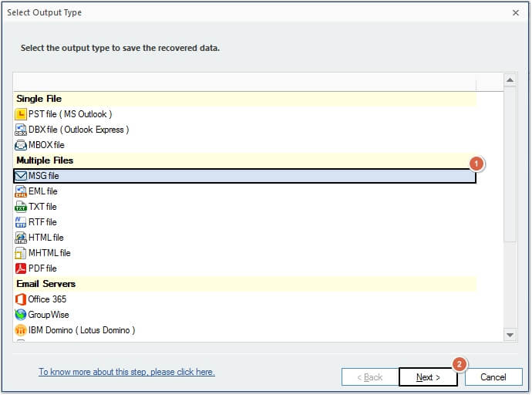Click the vertical scrollbar thumb

click(510, 164)
